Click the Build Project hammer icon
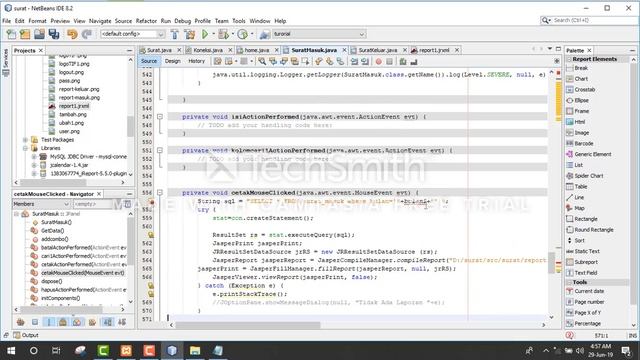 point(175,34)
